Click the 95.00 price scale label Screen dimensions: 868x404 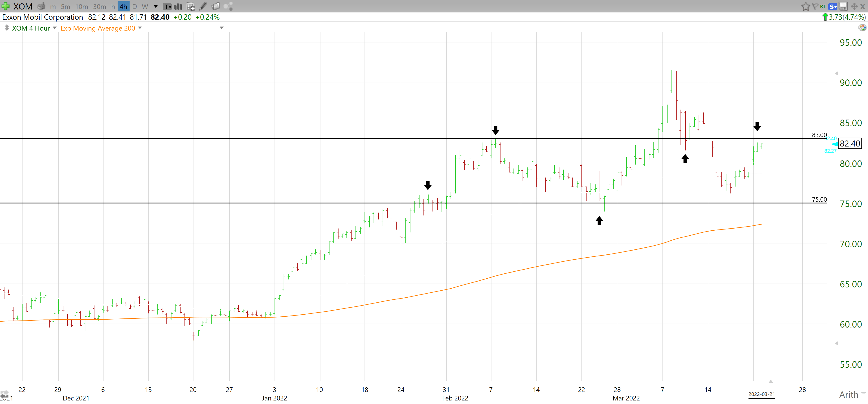click(x=851, y=43)
